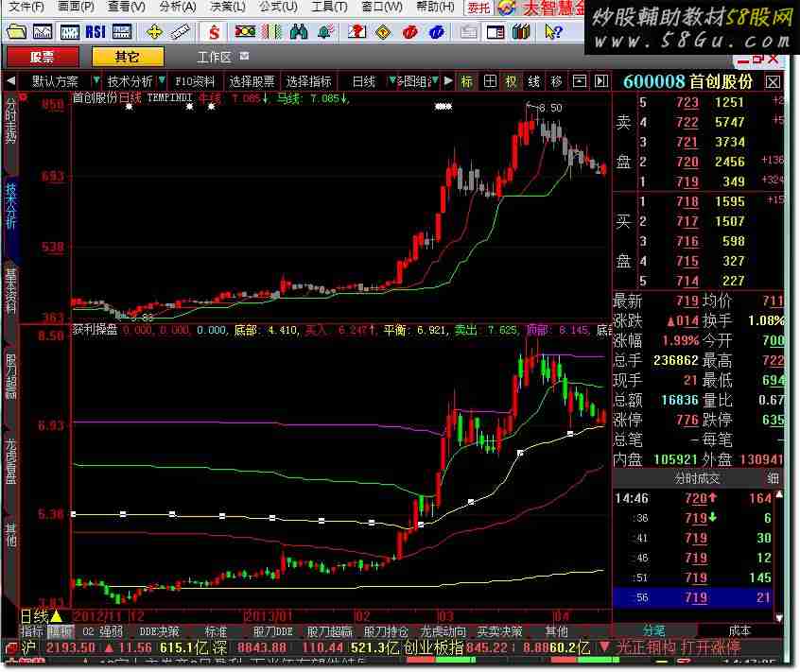
Task: Click the blue round info icon
Action: [436, 33]
